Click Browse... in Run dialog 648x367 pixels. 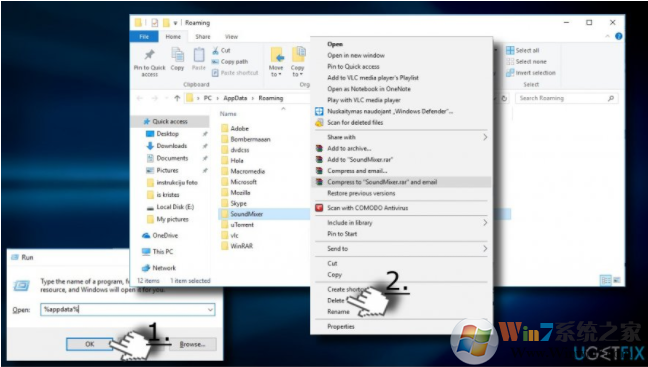[x=193, y=344]
